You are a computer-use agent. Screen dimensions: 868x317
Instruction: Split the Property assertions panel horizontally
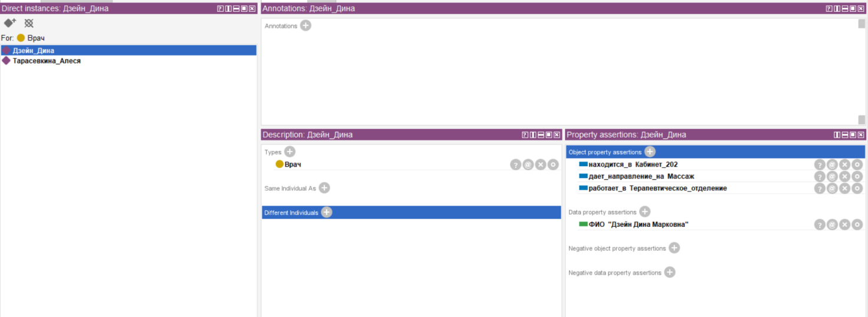tap(845, 135)
